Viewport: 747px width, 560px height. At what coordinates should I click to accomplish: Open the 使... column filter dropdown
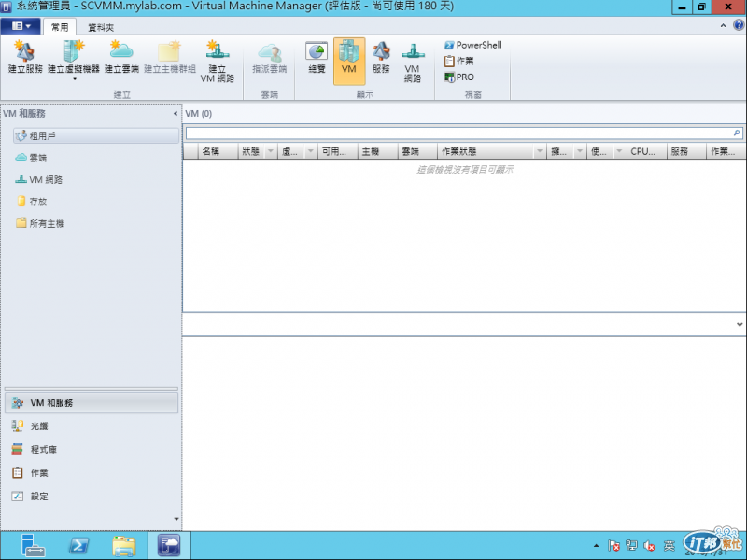click(x=619, y=151)
